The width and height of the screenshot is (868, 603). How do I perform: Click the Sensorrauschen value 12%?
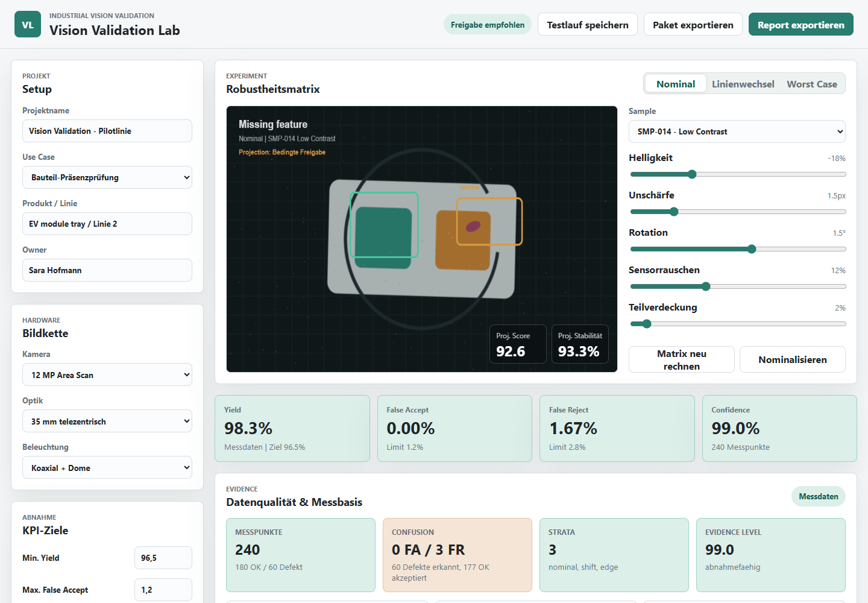[x=838, y=271]
